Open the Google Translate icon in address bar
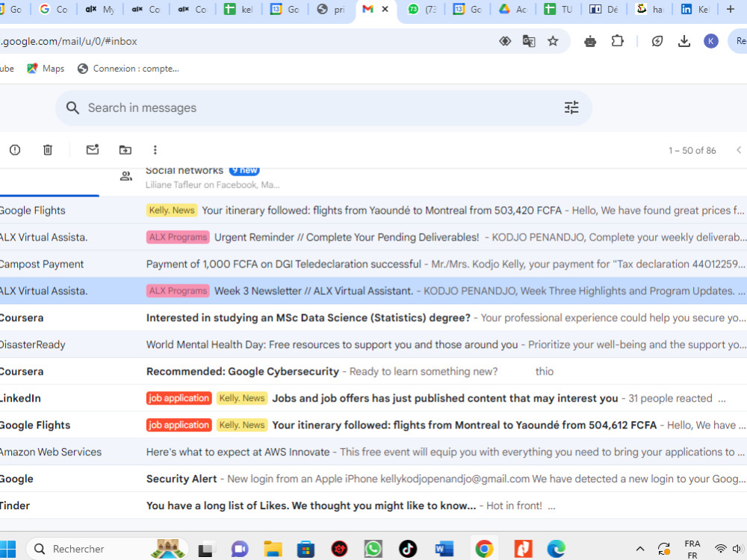Image resolution: width=747 pixels, height=560 pixels. tap(529, 41)
